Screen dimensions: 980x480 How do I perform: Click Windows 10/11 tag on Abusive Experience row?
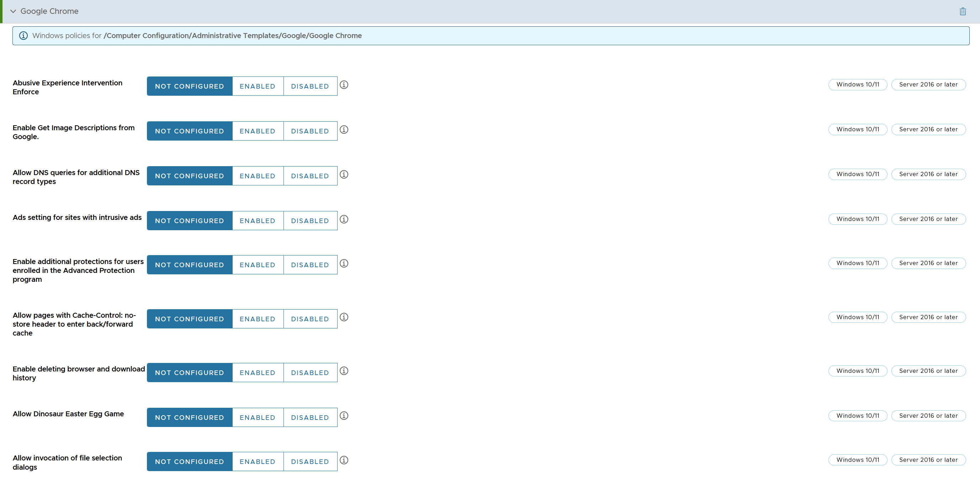tap(858, 85)
